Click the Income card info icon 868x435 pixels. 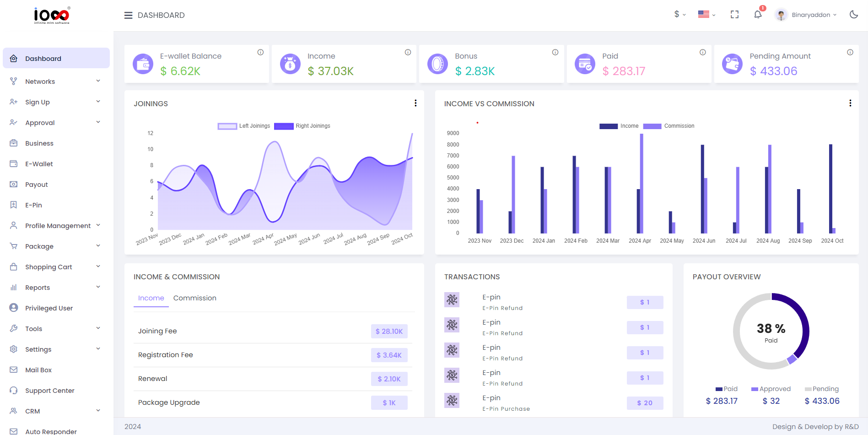pyautogui.click(x=408, y=52)
